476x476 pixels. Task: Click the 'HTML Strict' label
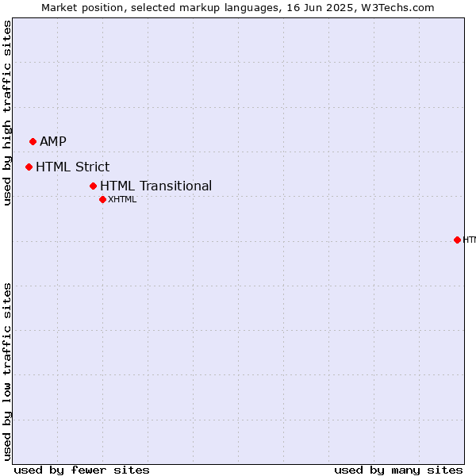tap(72, 167)
